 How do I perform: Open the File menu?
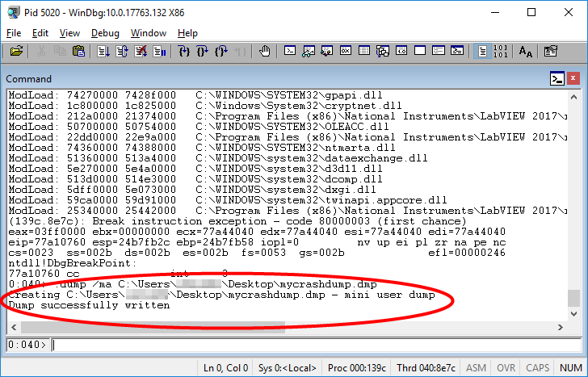coord(14,33)
